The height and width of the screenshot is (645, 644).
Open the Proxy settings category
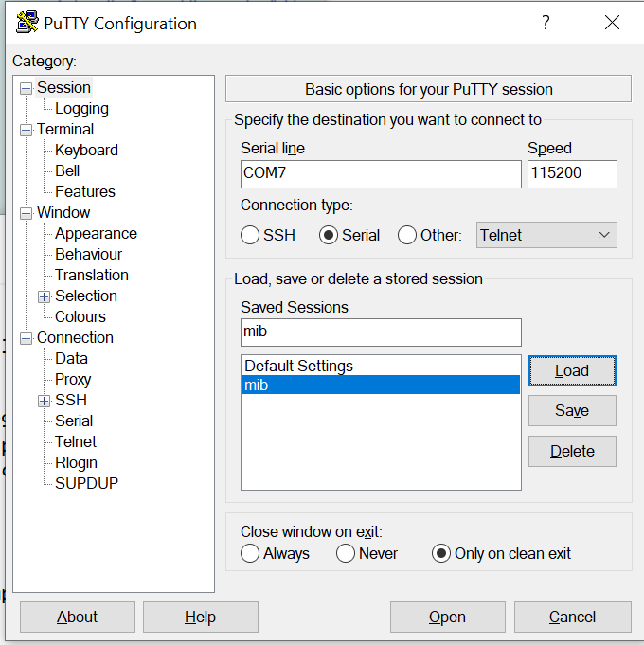click(x=73, y=379)
